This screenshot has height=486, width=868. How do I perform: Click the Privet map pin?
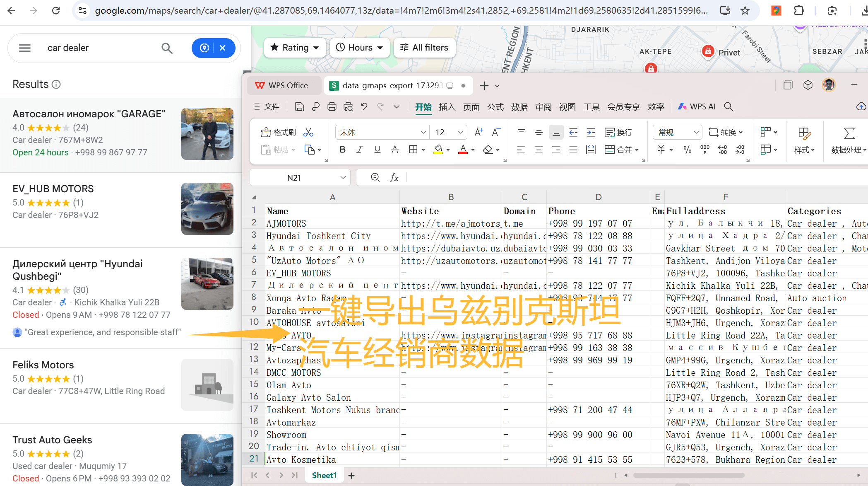click(x=708, y=51)
